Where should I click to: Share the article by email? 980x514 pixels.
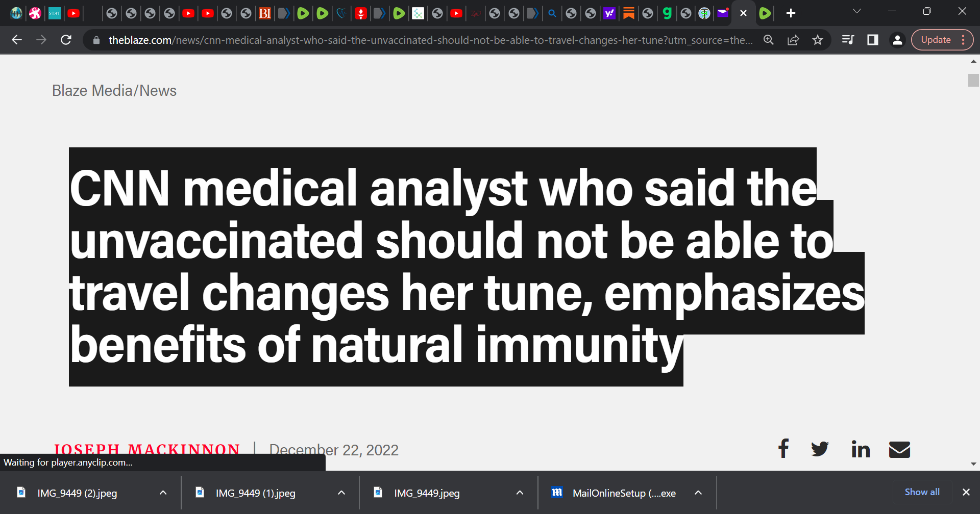(x=899, y=449)
